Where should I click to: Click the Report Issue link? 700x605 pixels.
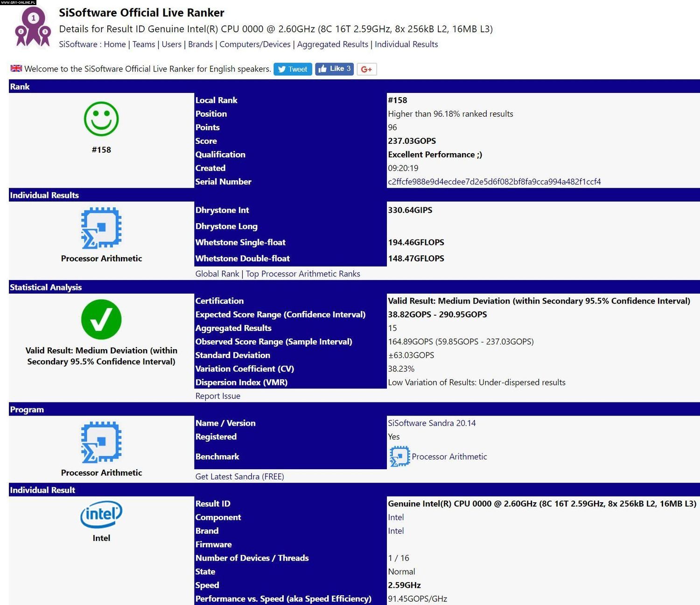point(218,396)
